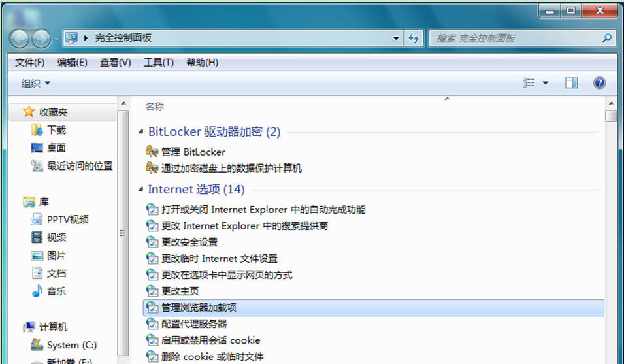Screen dimensions: 624x364
Task: Select System (C:) drive
Action: click(71, 345)
